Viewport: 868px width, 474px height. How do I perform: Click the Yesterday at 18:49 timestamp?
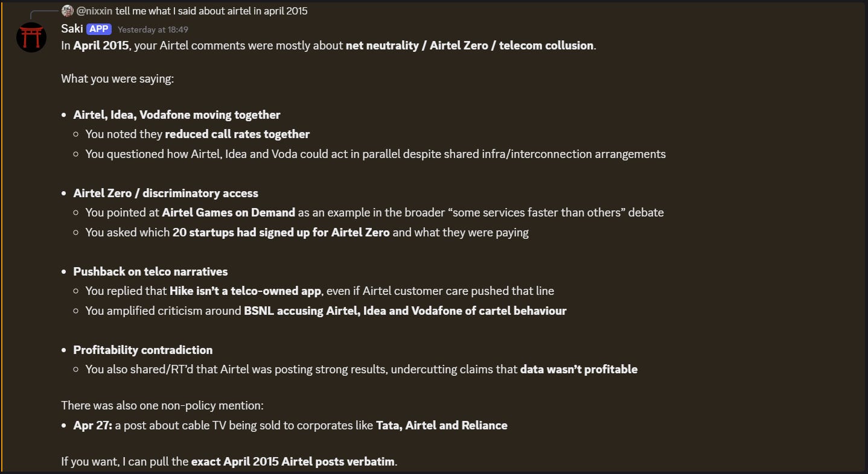click(x=153, y=30)
